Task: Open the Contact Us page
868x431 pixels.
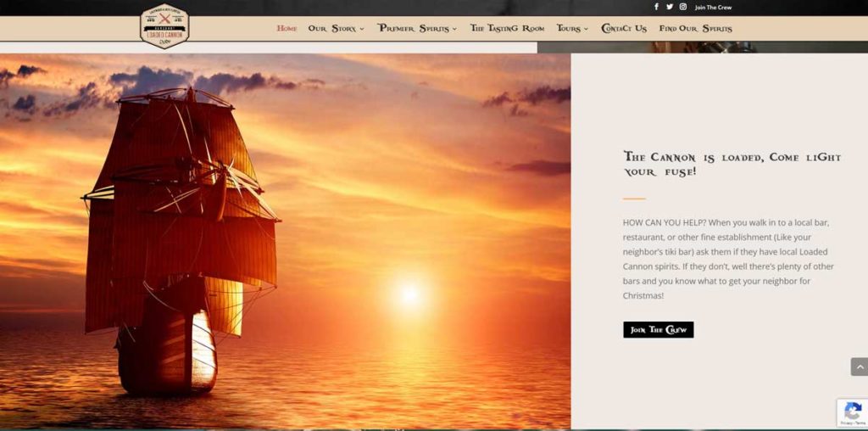Action: pyautogui.click(x=624, y=28)
